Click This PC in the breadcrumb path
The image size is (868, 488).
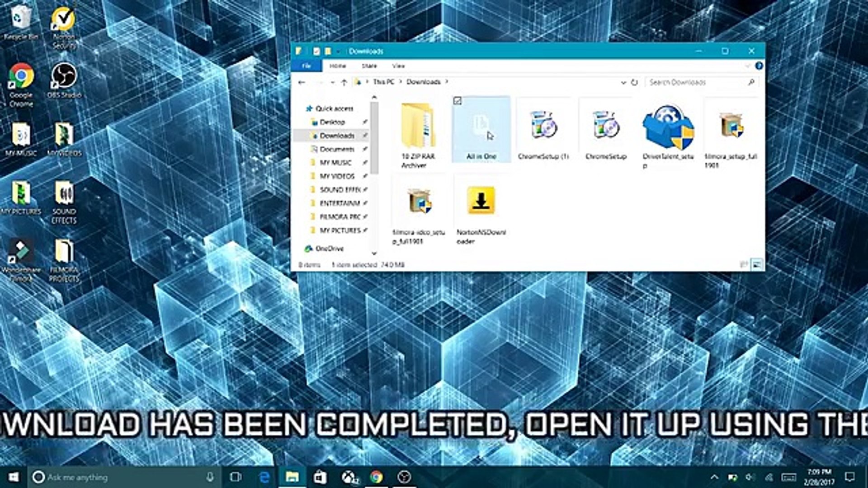point(383,82)
